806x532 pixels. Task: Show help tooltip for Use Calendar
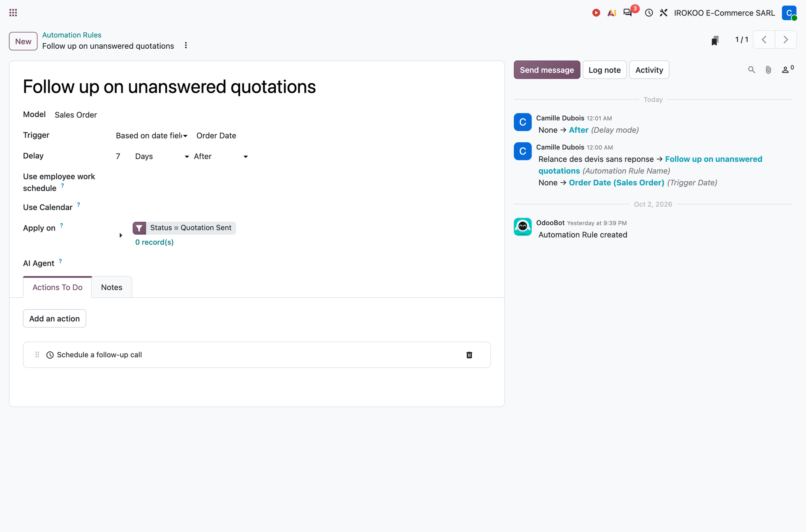click(79, 204)
